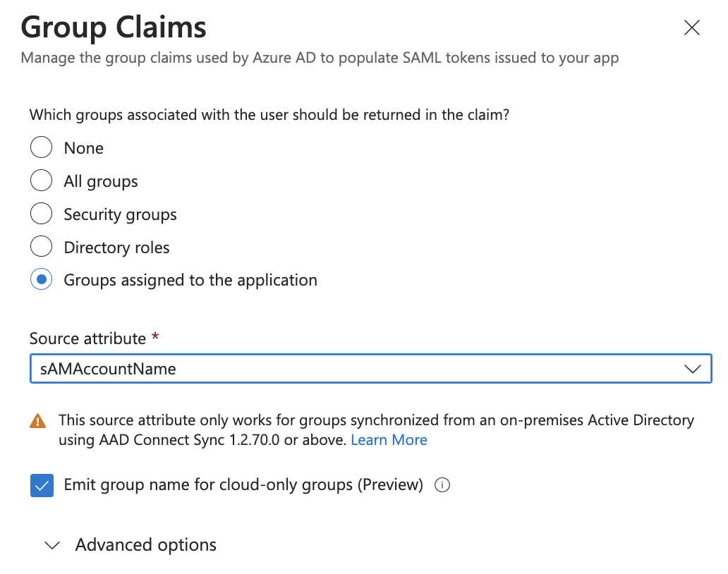The image size is (728, 574).
Task: Click the Advanced options chevron arrow
Action: click(x=52, y=545)
